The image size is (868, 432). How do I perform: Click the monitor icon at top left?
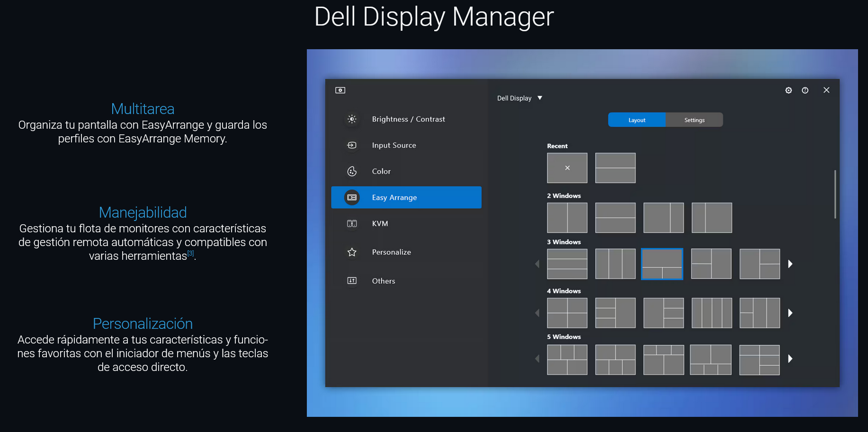[x=340, y=90]
